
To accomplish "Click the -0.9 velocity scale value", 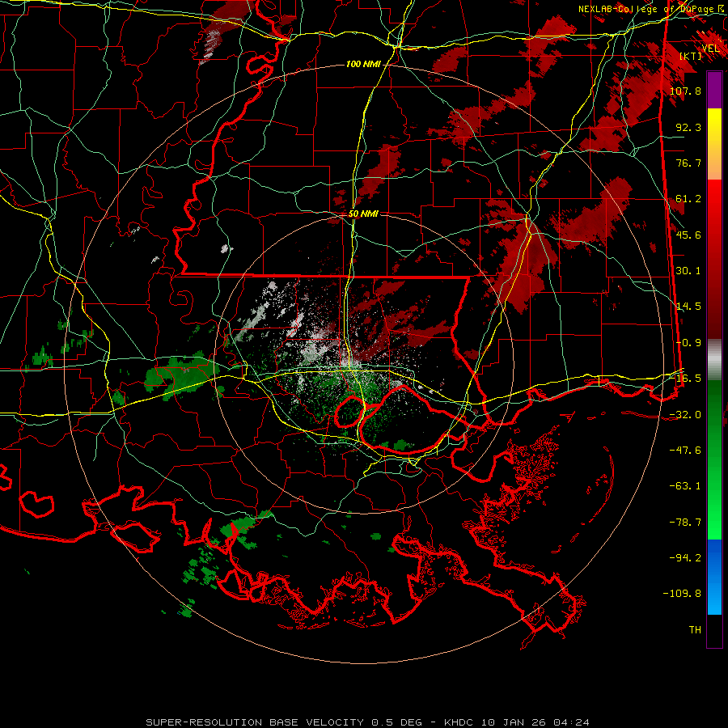I will coord(688,343).
